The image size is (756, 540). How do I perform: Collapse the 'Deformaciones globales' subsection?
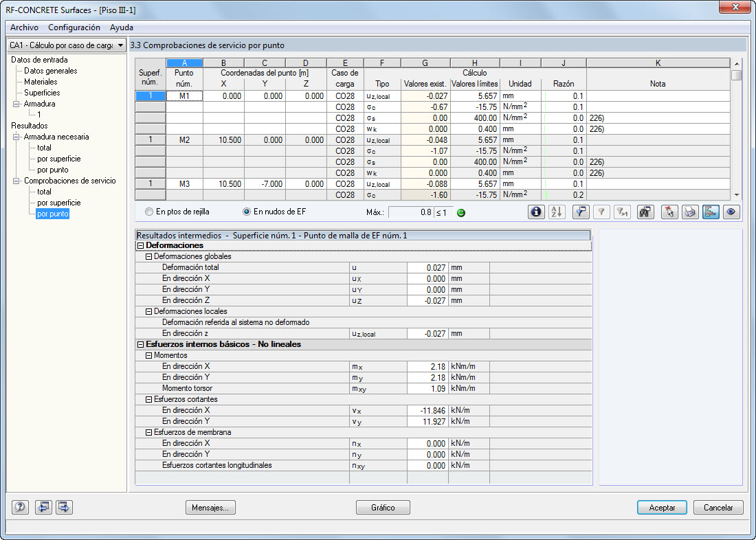pyautogui.click(x=148, y=256)
